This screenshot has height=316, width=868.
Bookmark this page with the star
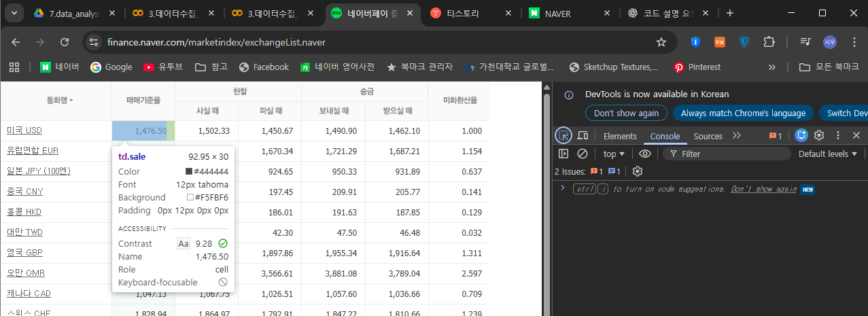(661, 42)
